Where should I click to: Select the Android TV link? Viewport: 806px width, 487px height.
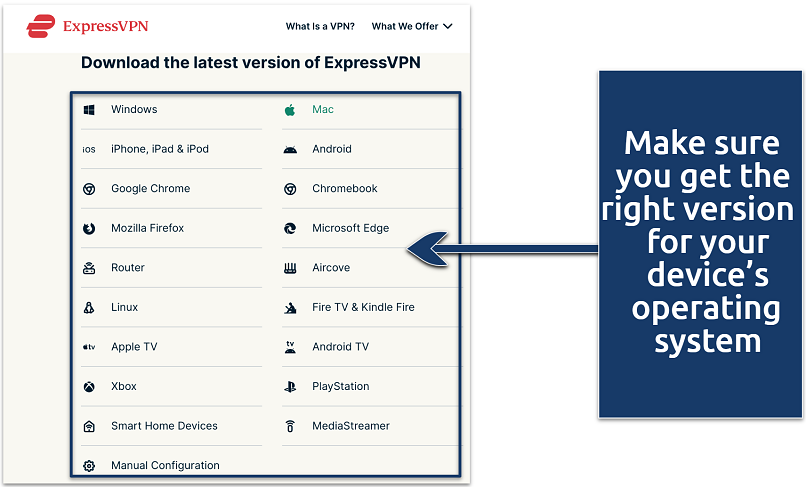340,347
